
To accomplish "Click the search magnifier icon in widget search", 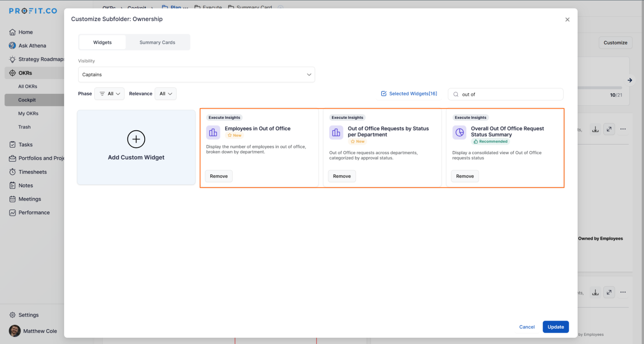I will pos(456,94).
